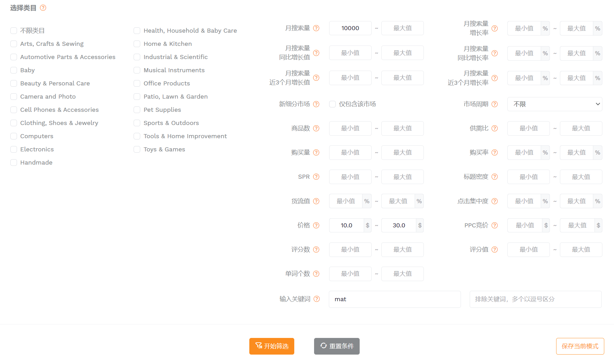Click help icon beside 输入关键词

317,299
